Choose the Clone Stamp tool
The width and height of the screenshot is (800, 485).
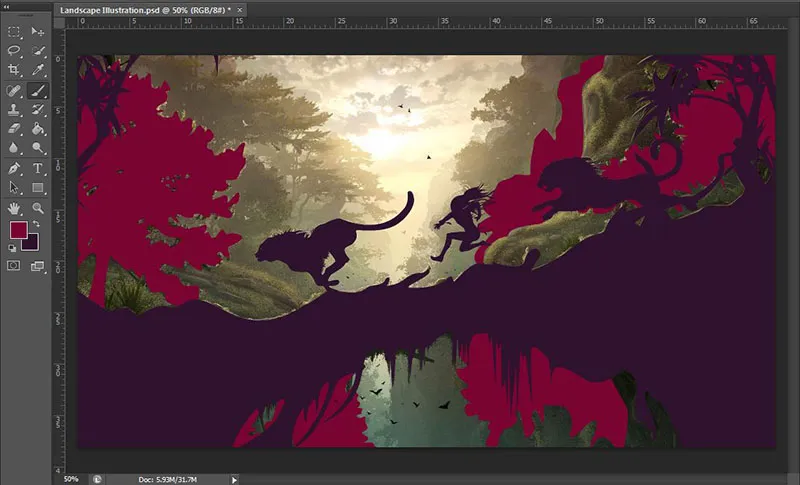(14, 109)
